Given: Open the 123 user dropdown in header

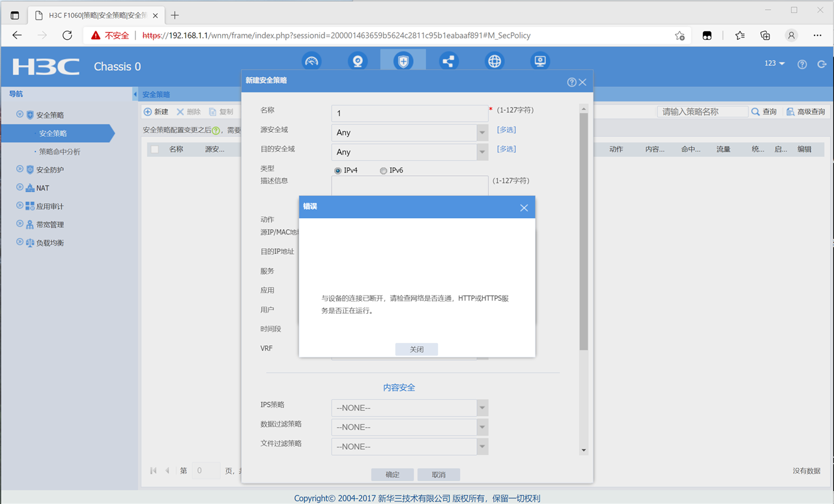Looking at the screenshot, I should (774, 64).
